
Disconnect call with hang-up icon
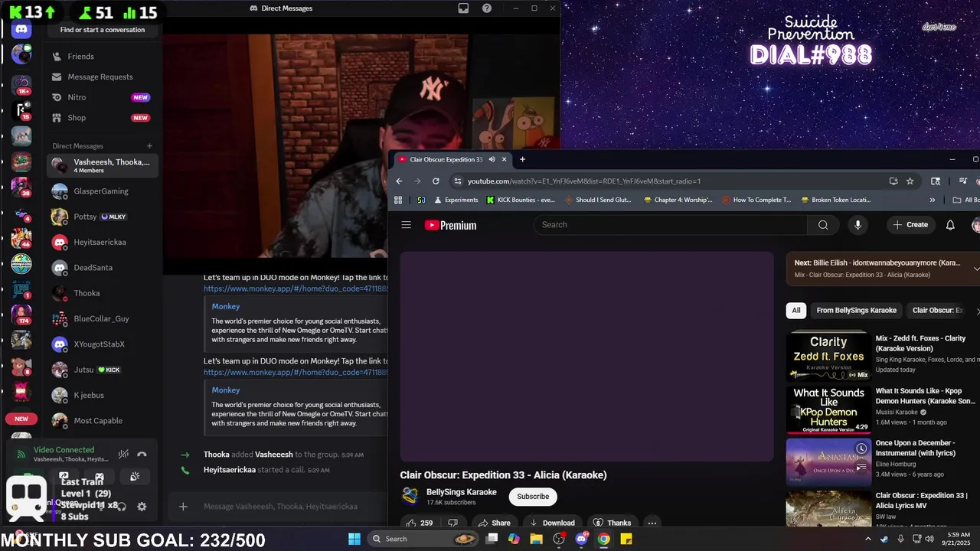click(x=142, y=454)
